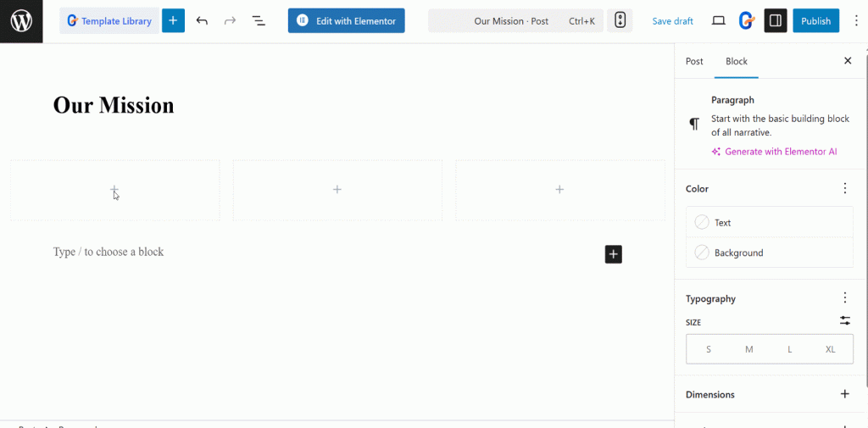Select font size L

pos(790,349)
